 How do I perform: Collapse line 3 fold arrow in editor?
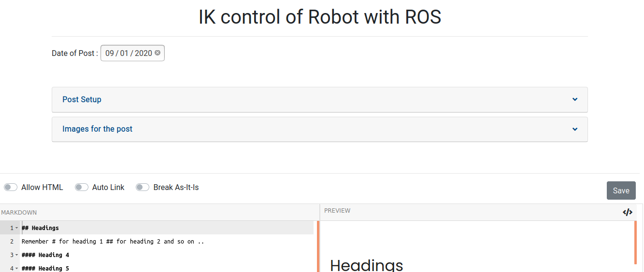[16, 255]
